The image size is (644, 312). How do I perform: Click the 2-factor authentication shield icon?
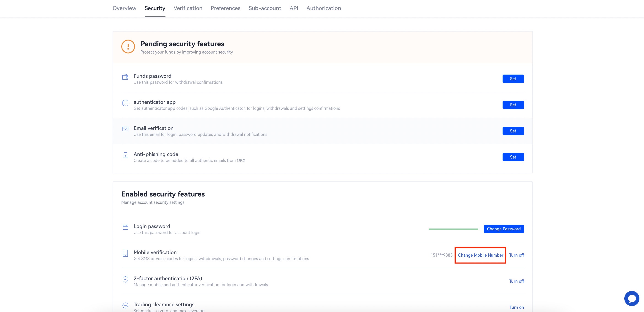[125, 279]
